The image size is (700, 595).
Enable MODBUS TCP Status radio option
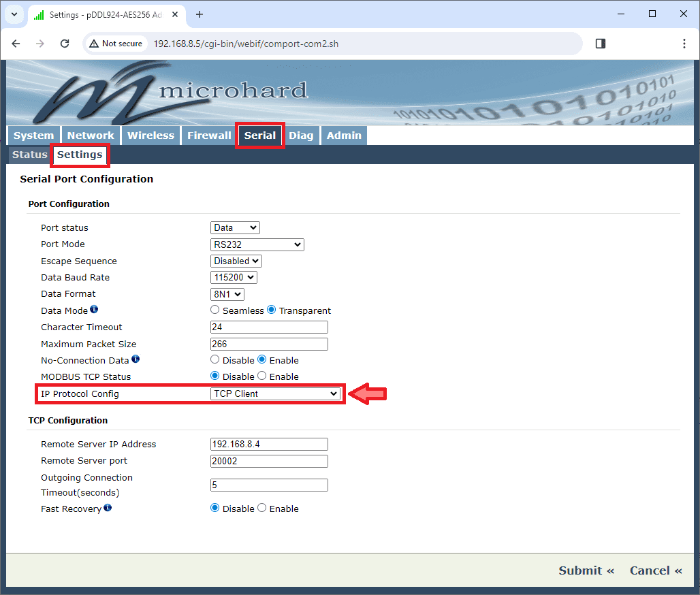coord(262,376)
